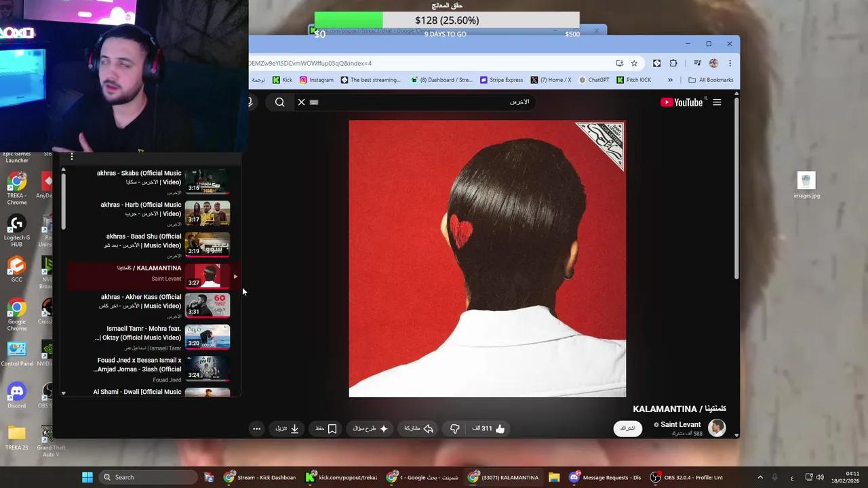Image resolution: width=868 pixels, height=488 pixels.
Task: Click the Windows taskbar Search box
Action: click(x=149, y=477)
